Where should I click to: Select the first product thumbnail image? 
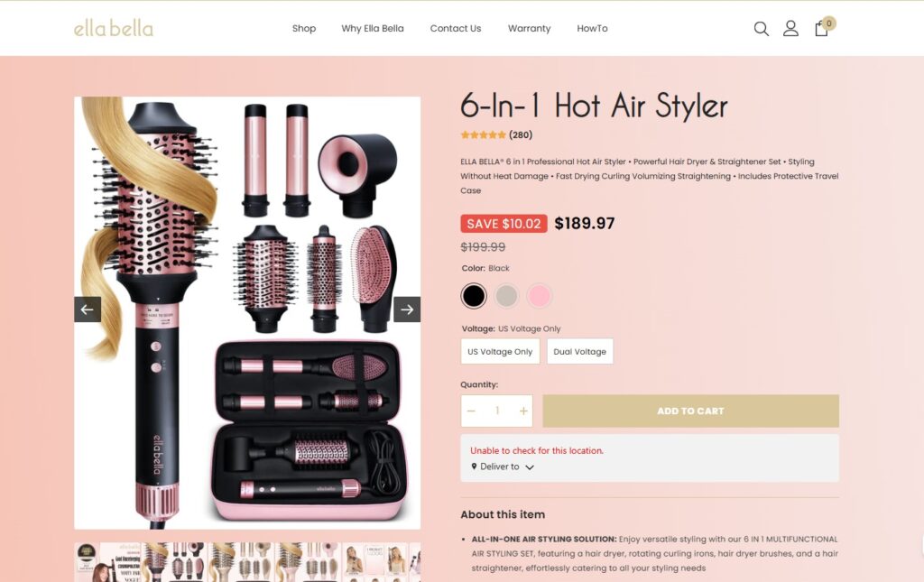tap(108, 562)
